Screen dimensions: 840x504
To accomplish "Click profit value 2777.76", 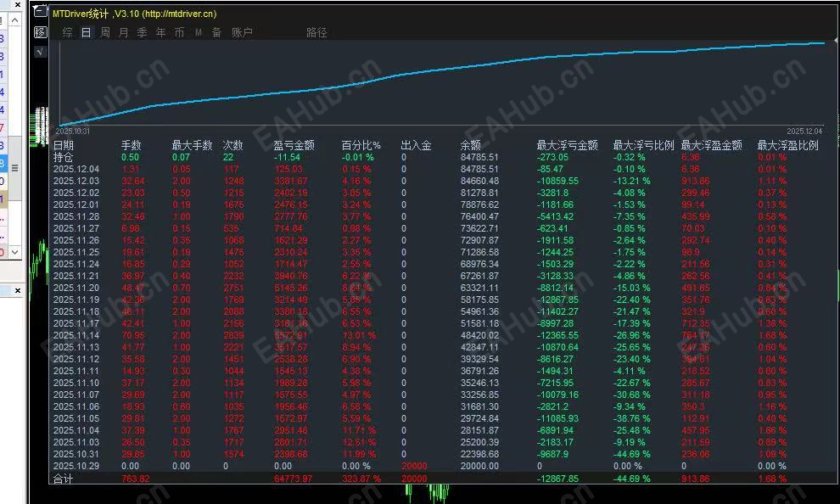I will (x=291, y=216).
